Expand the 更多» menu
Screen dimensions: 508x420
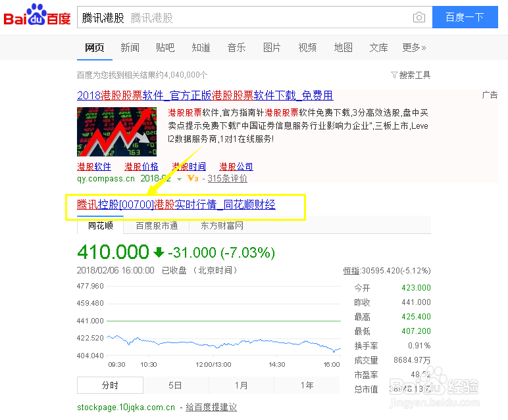(414, 47)
